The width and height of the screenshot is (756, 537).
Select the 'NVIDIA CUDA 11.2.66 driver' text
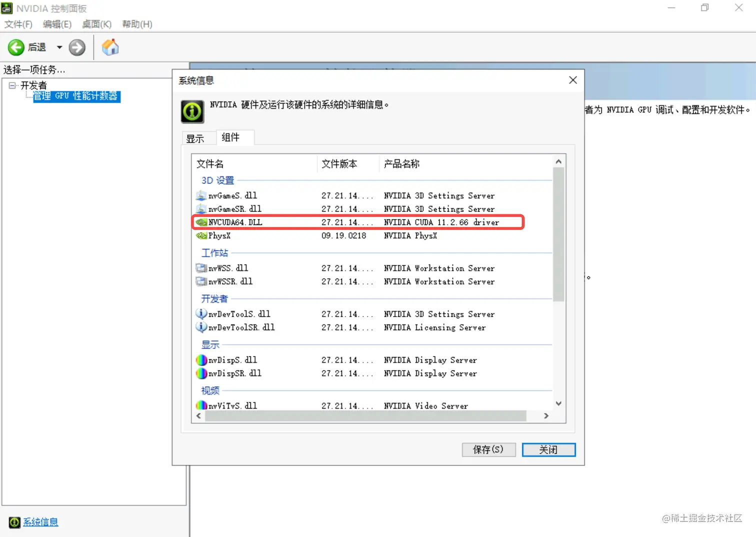coord(441,222)
